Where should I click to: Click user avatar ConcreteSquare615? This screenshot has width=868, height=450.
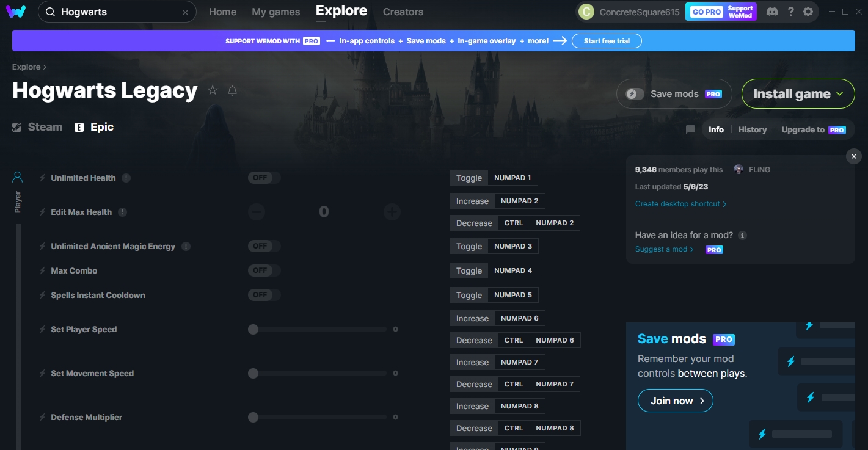586,12
